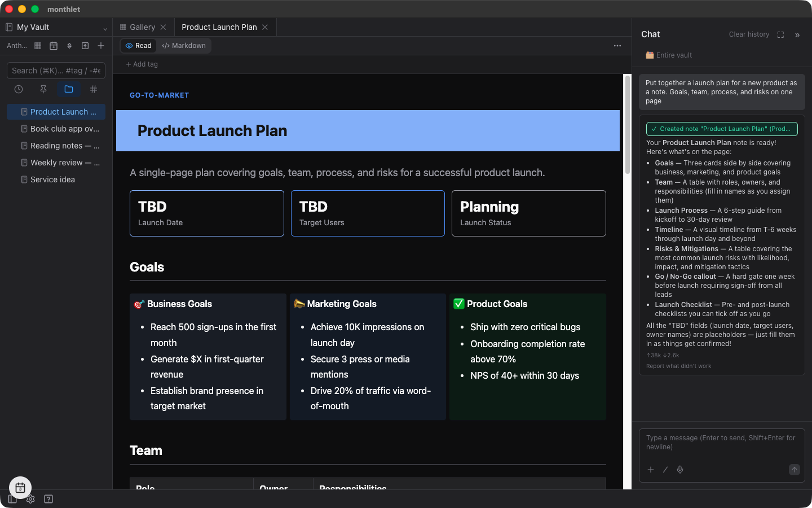Insert slash command in chat box
Viewport: 812px width, 508px height.
click(x=665, y=470)
